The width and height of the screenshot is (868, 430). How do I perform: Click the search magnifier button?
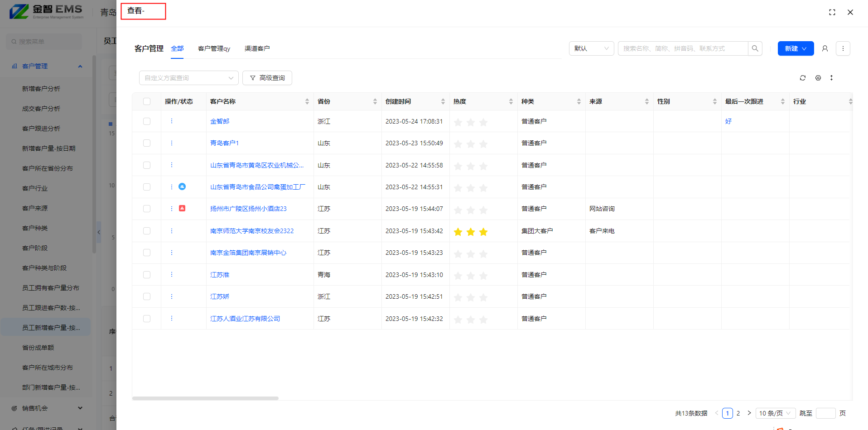(x=755, y=48)
